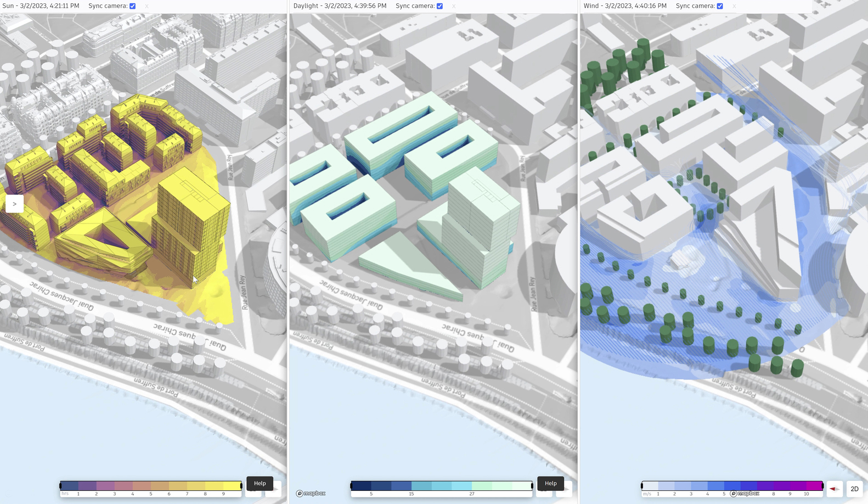Disable Sync camera for the Wind view
The height and width of the screenshot is (504, 868).
(x=720, y=6)
